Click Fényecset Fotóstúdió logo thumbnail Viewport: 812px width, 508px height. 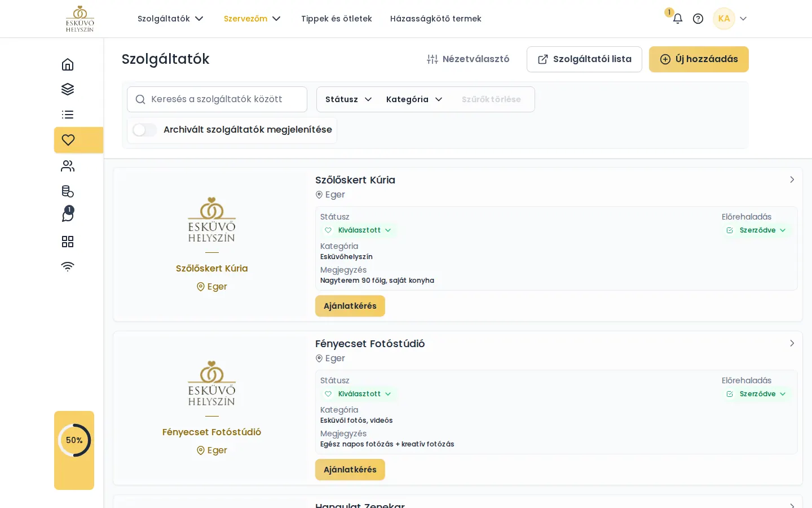212,383
